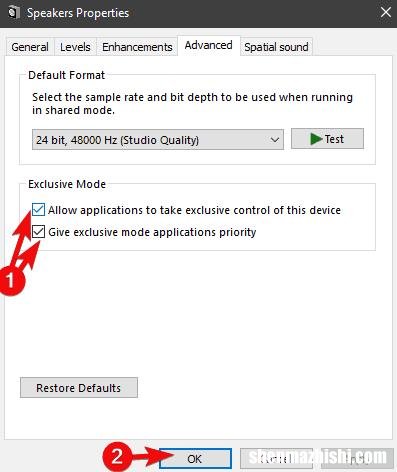The image size is (397, 472).
Task: Confirm with the OK button
Action: 195,459
